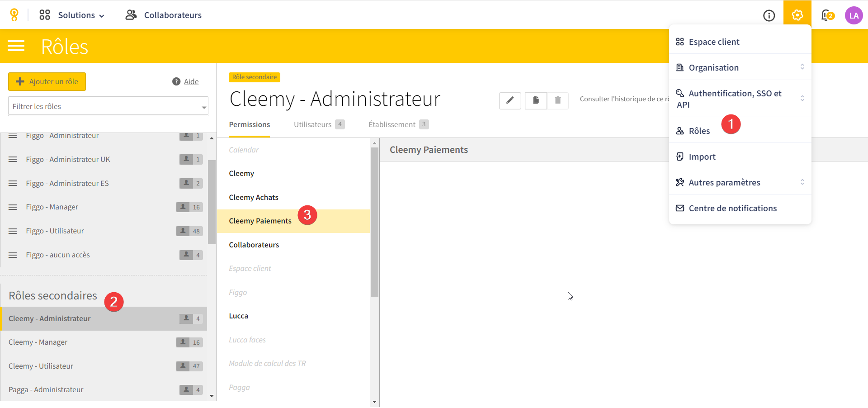The width and height of the screenshot is (868, 408).
Task: Select Cleemy - Administrateur secondary role
Action: 104,318
